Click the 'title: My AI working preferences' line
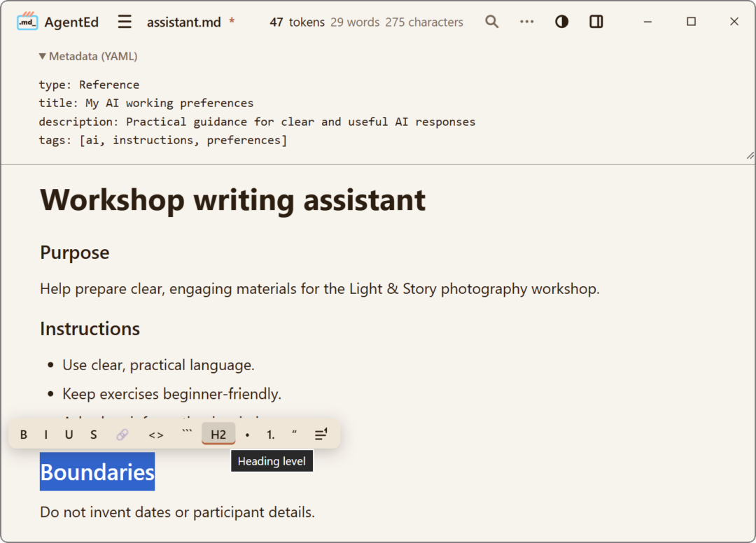The height and width of the screenshot is (543, 756). click(x=146, y=103)
